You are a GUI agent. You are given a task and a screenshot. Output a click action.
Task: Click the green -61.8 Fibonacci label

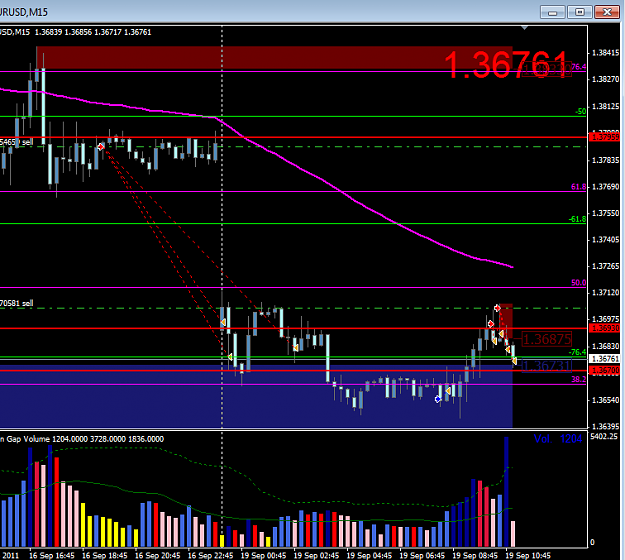(577, 219)
